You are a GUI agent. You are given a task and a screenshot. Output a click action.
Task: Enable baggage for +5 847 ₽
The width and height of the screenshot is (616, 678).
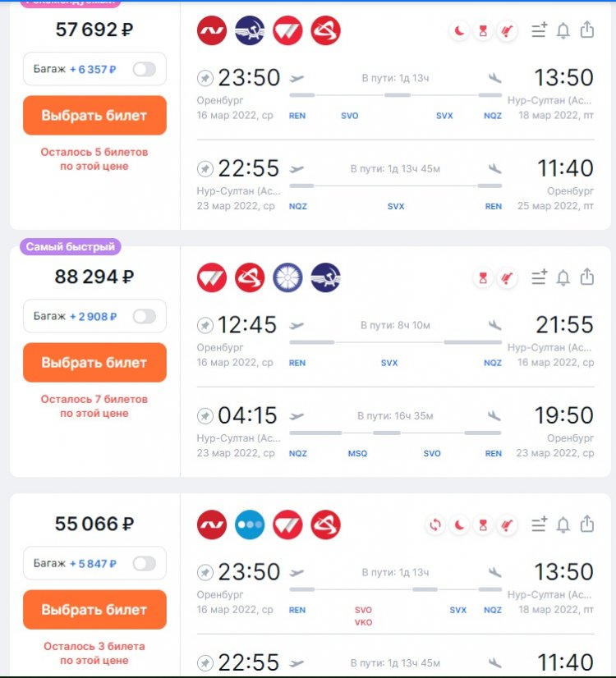145,563
